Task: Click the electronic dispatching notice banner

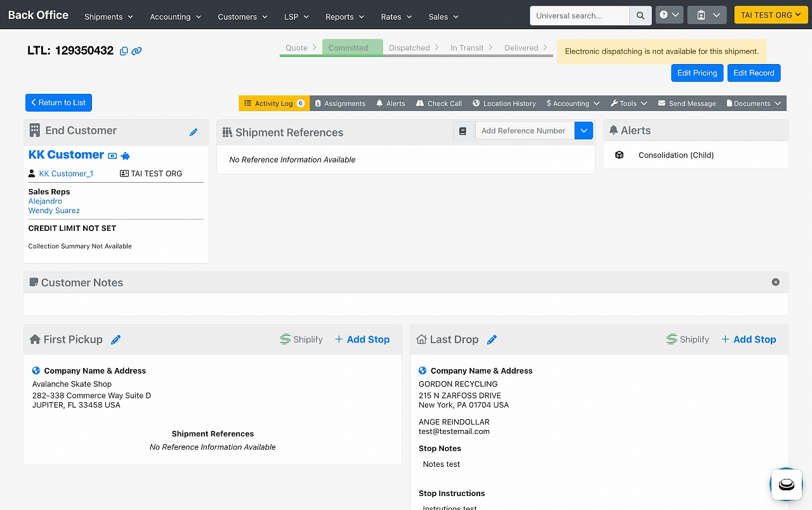Action: tap(662, 51)
